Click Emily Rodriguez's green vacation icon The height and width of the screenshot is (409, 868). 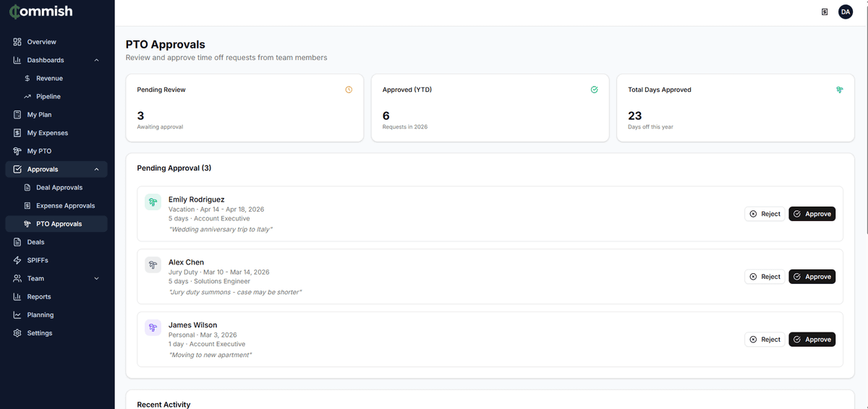click(153, 202)
